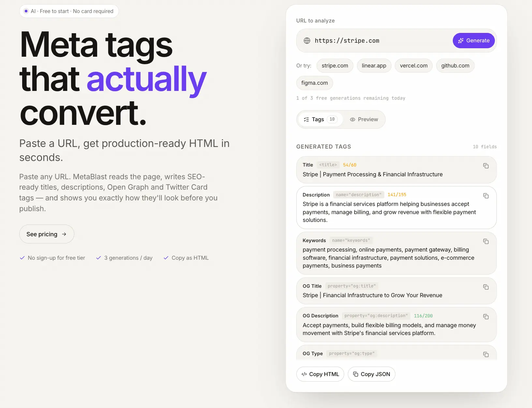
Task: Click the '10 fields' counter text
Action: tap(485, 147)
